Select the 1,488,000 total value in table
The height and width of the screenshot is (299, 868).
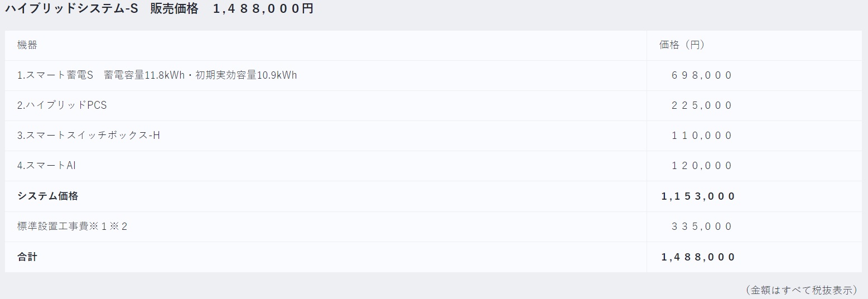[698, 257]
